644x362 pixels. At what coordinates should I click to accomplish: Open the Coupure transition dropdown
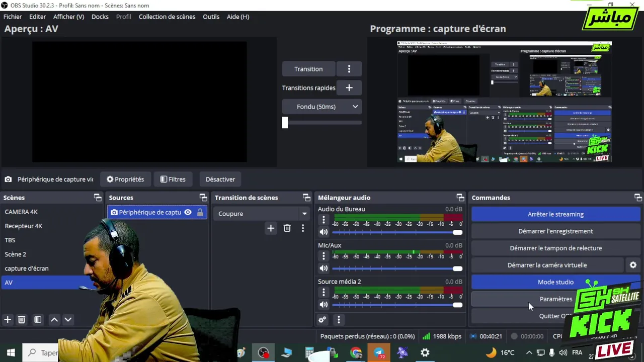261,214
